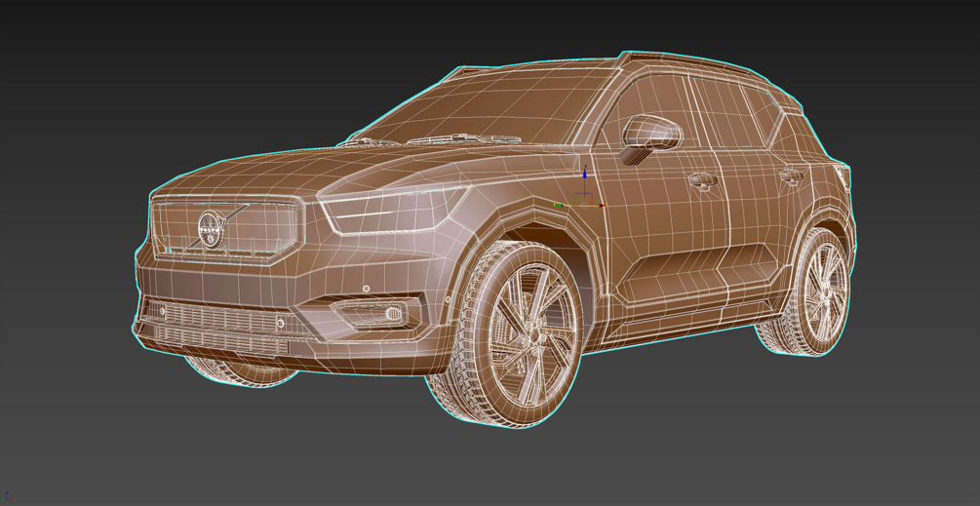
Task: Grab the green Y-axis arrow of the gizmo
Action: point(558,205)
